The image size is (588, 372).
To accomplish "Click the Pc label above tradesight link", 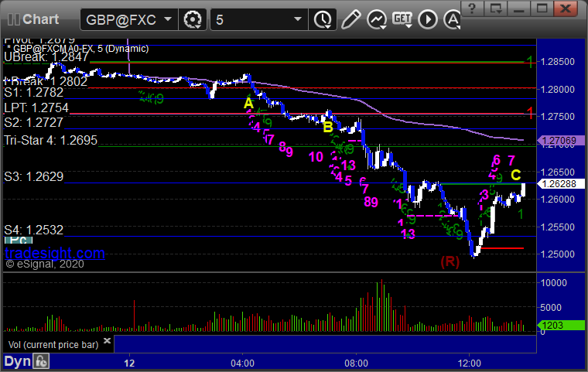I will 19,240.
